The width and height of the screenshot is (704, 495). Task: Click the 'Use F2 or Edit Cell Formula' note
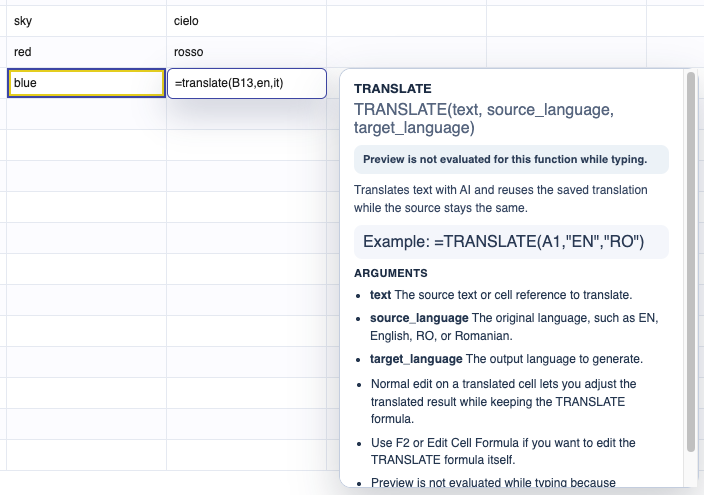(503, 451)
